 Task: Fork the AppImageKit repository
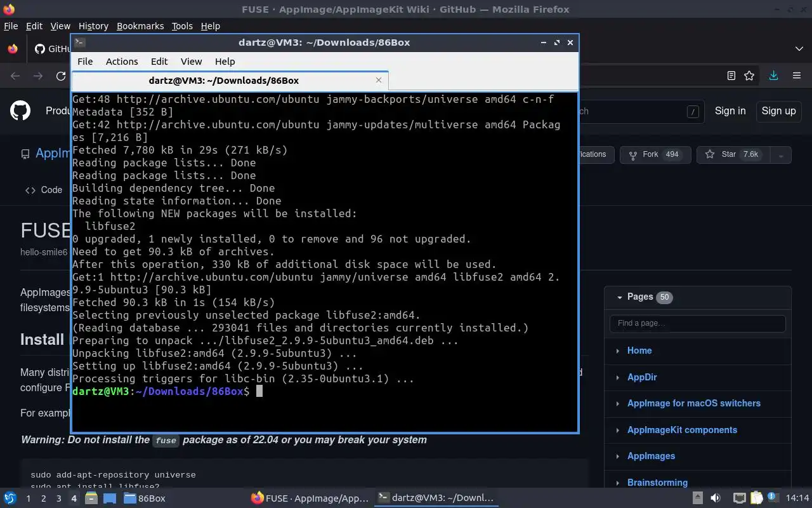click(x=655, y=154)
